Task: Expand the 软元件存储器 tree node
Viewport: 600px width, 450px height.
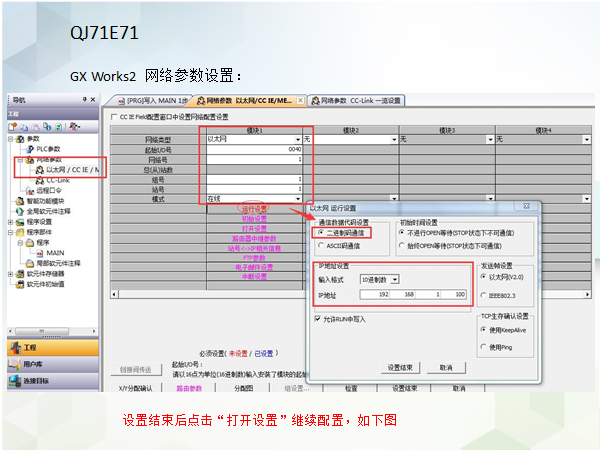Action: pos(11,274)
